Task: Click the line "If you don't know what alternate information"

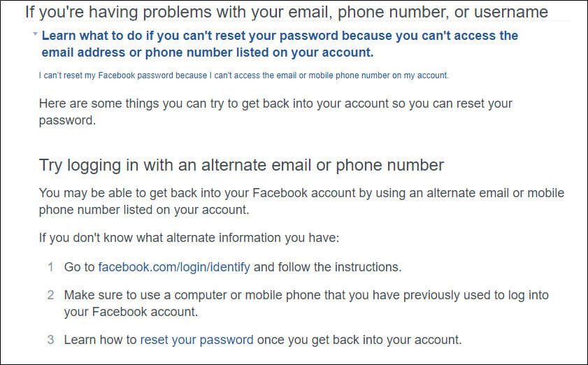Action: 189,238
